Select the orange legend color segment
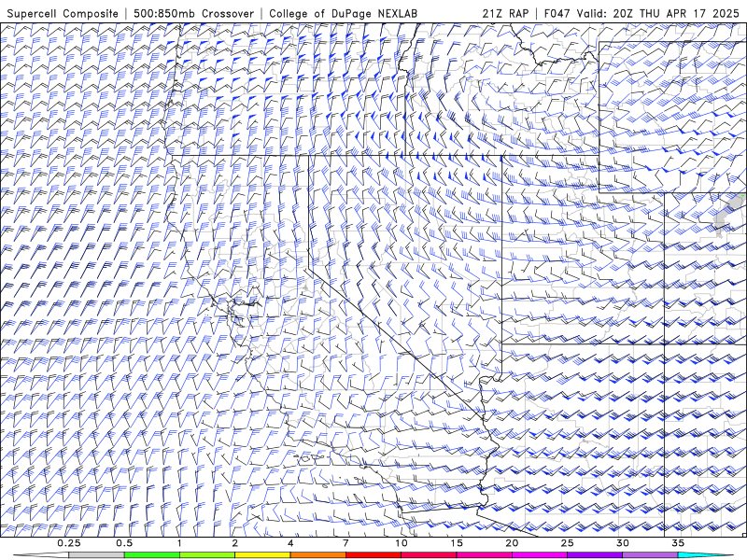 tap(317, 555)
